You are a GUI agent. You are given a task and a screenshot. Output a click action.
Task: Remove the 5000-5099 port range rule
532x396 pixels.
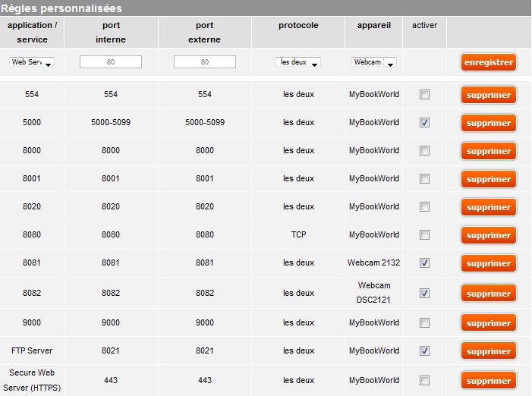(x=488, y=123)
